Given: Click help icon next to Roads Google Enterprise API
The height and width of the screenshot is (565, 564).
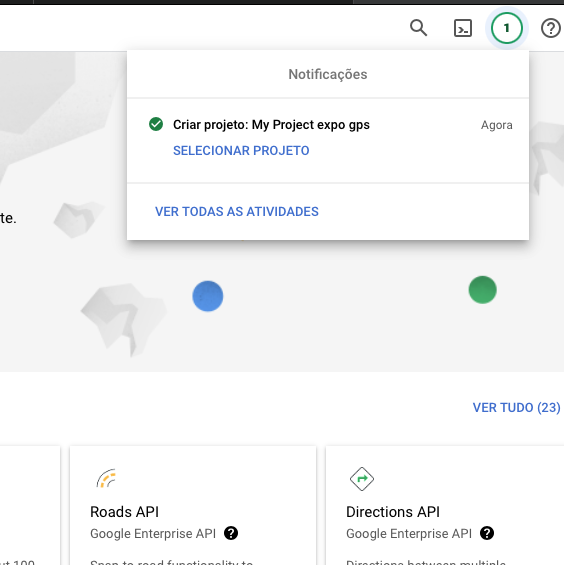Looking at the screenshot, I should [x=231, y=533].
